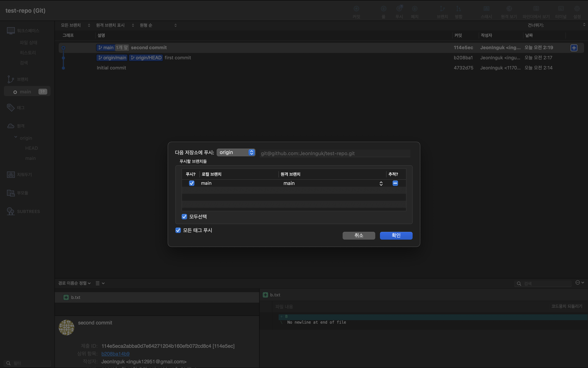Select File Status (파일 상태) in sidebar
This screenshot has width=588, height=368.
coord(28,43)
